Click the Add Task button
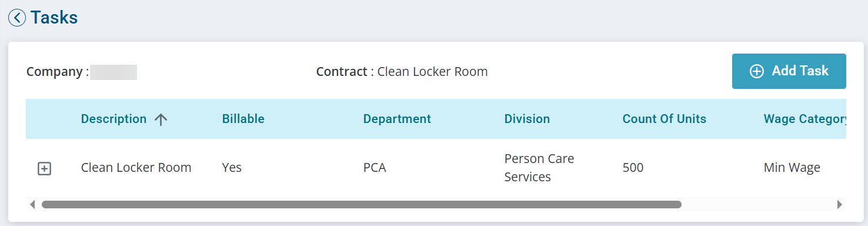Viewport: 868px width, 226px height. point(789,71)
